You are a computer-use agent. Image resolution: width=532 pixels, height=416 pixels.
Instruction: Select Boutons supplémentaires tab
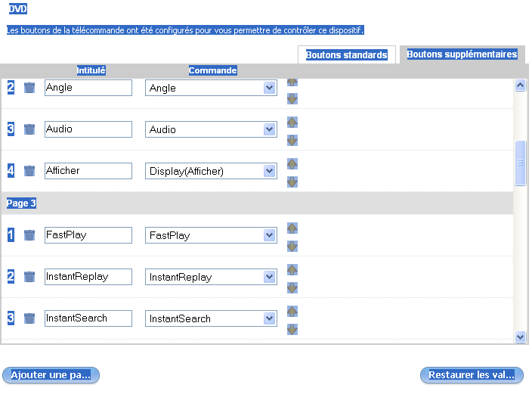pyautogui.click(x=462, y=54)
